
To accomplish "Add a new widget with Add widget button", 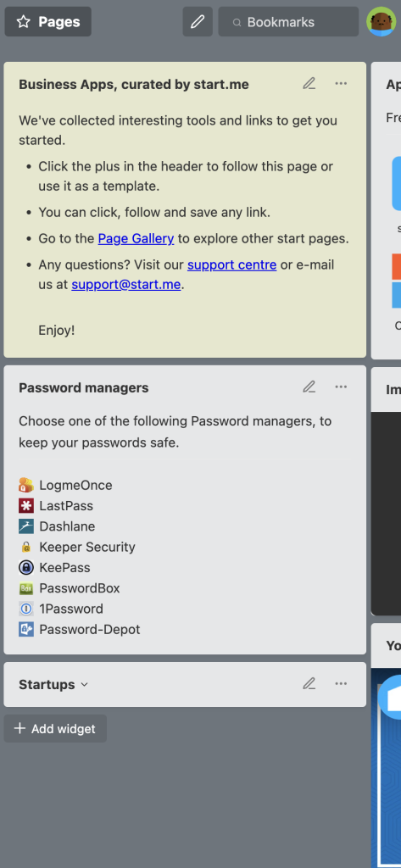I will (55, 728).
